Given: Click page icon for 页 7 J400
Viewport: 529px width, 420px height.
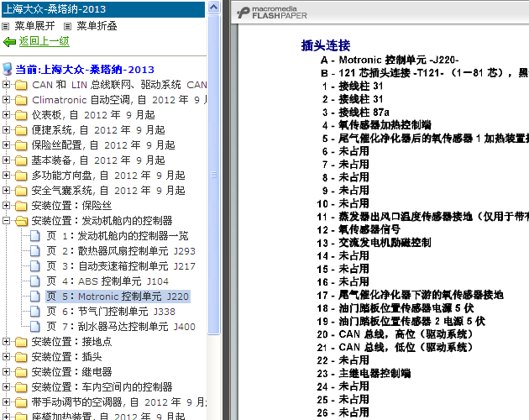Looking at the screenshot, I should [34, 327].
